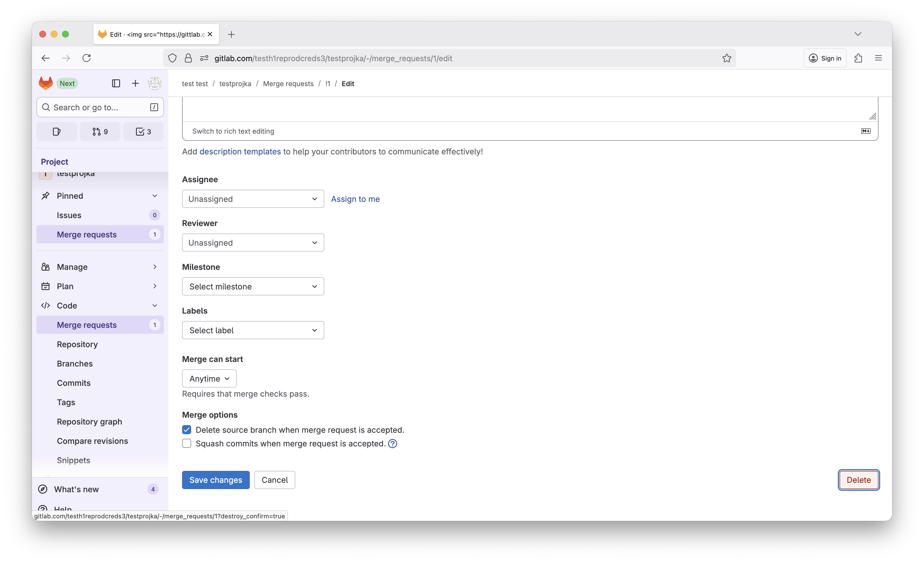Open the Select milestone dropdown
The width and height of the screenshot is (924, 563).
point(253,287)
